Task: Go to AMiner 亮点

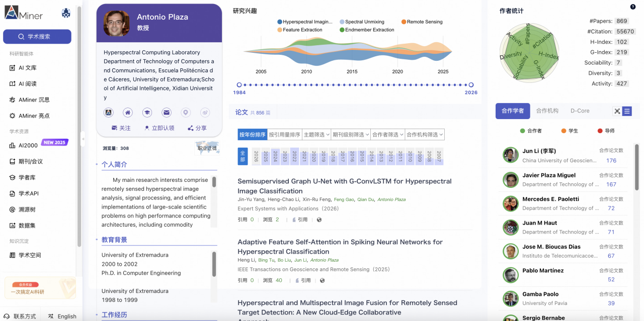Action: point(30,116)
